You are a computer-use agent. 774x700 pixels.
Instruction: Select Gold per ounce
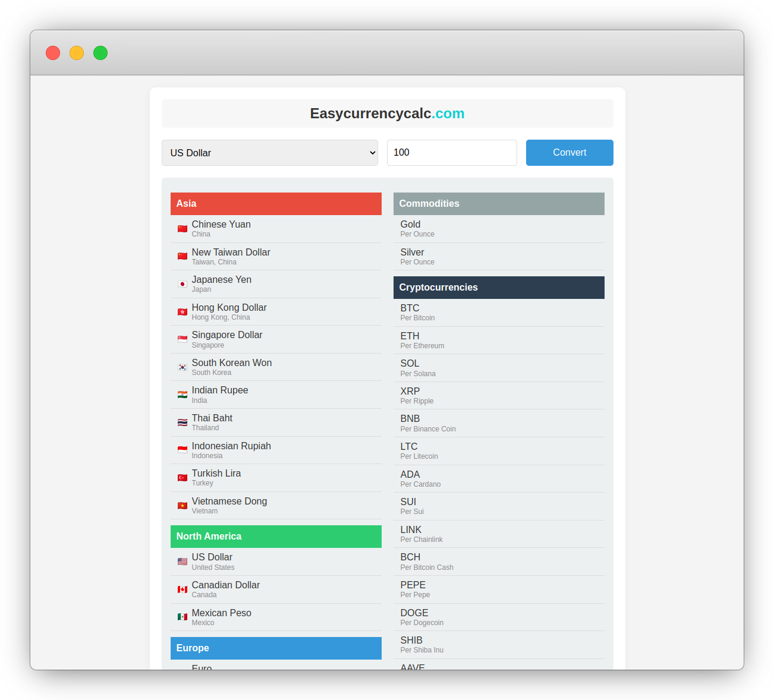[499, 229]
